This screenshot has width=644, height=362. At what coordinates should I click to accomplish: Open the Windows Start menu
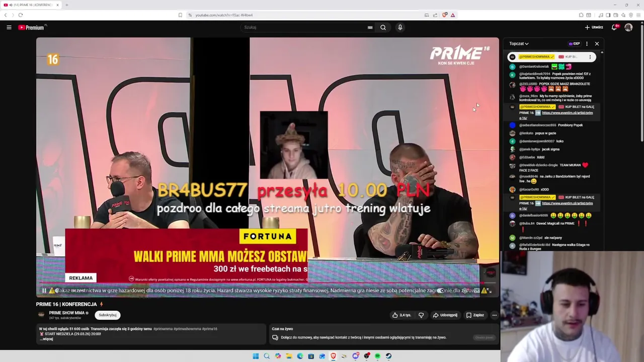(x=256, y=356)
